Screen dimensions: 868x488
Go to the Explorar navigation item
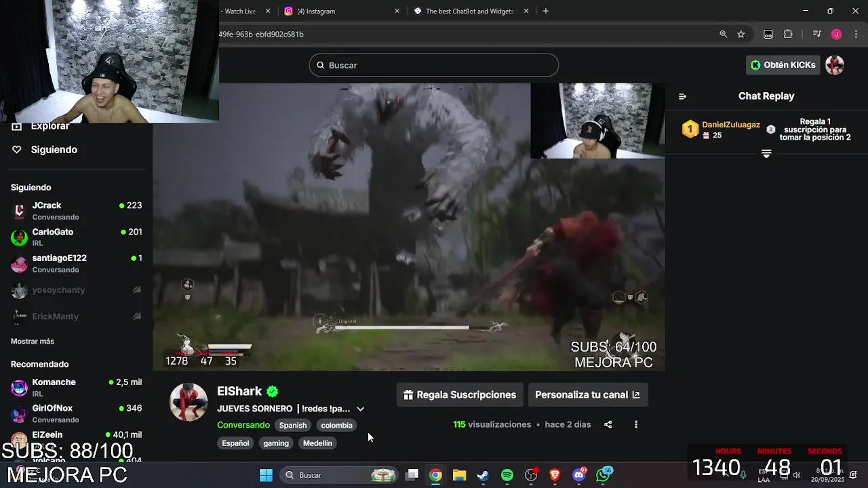pos(50,126)
